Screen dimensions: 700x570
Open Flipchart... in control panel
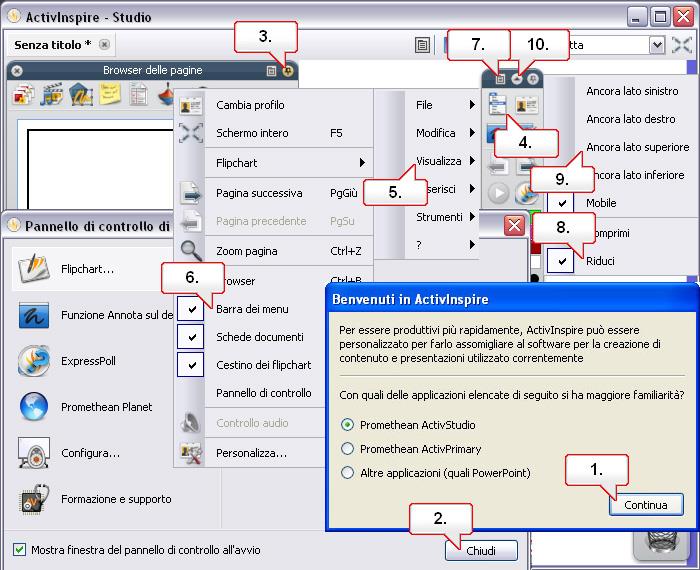pyautogui.click(x=93, y=269)
